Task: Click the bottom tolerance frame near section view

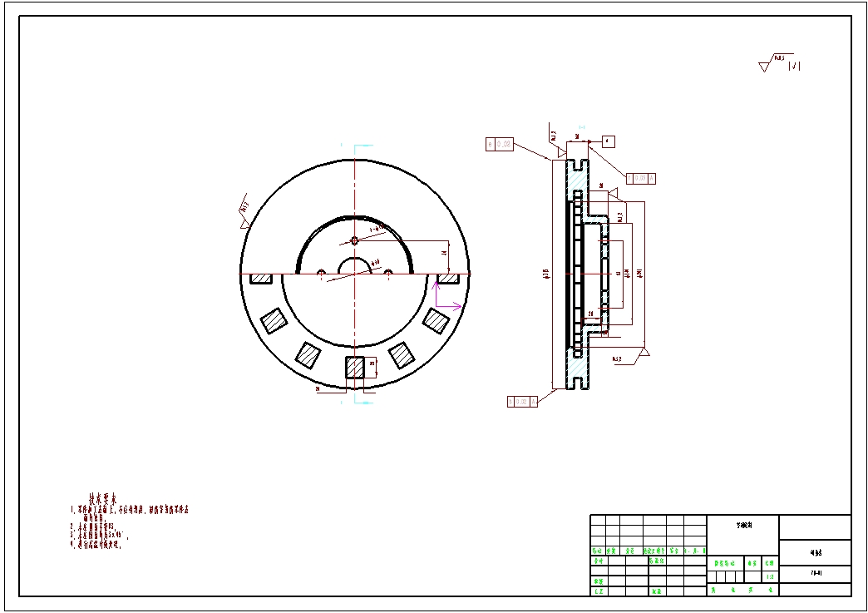Action: click(x=522, y=402)
